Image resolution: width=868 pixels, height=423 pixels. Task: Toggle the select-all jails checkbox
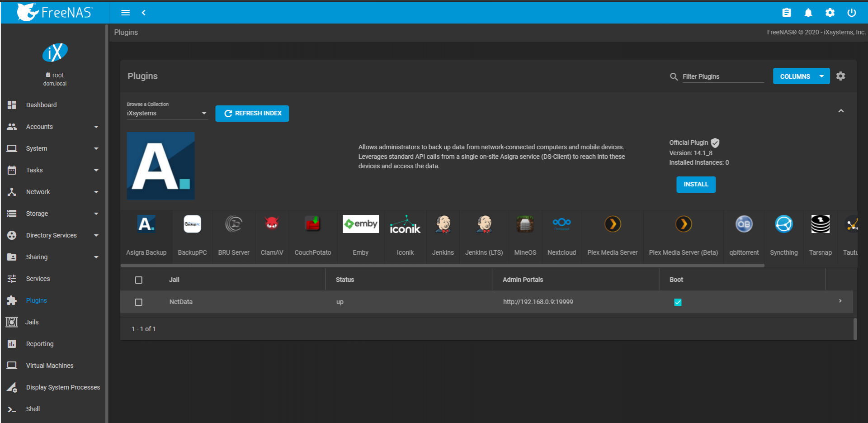139,280
